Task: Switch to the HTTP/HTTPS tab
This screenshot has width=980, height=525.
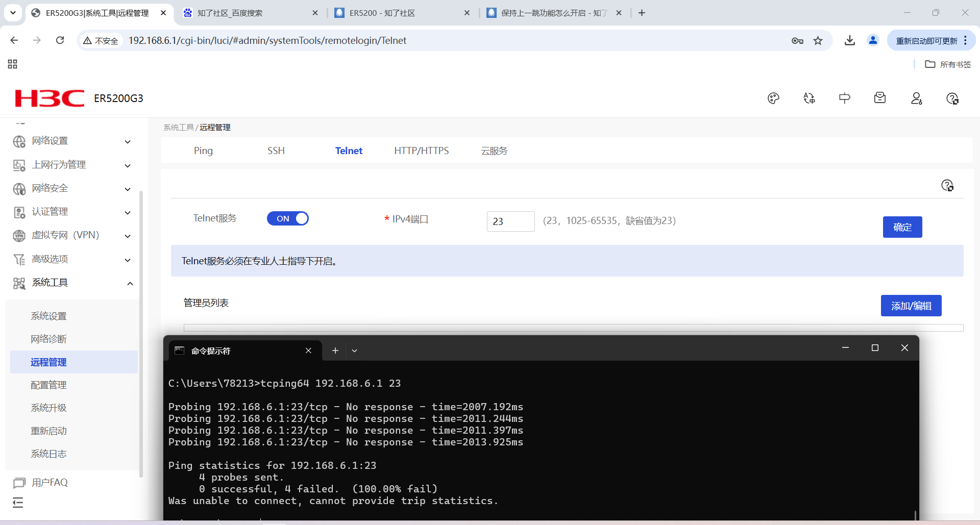Action: [x=421, y=151]
